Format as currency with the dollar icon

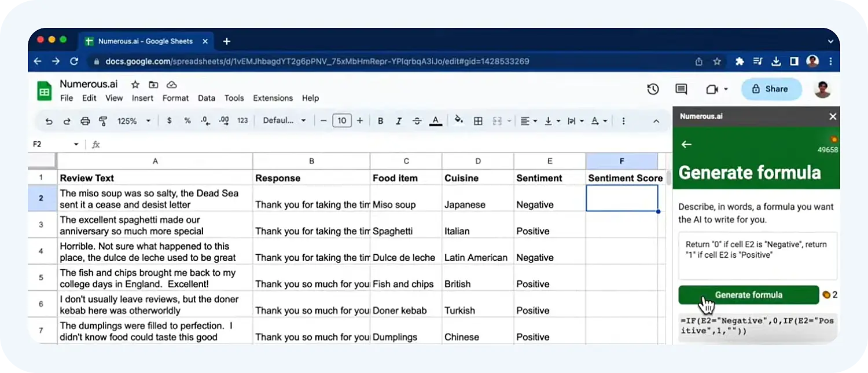point(169,121)
